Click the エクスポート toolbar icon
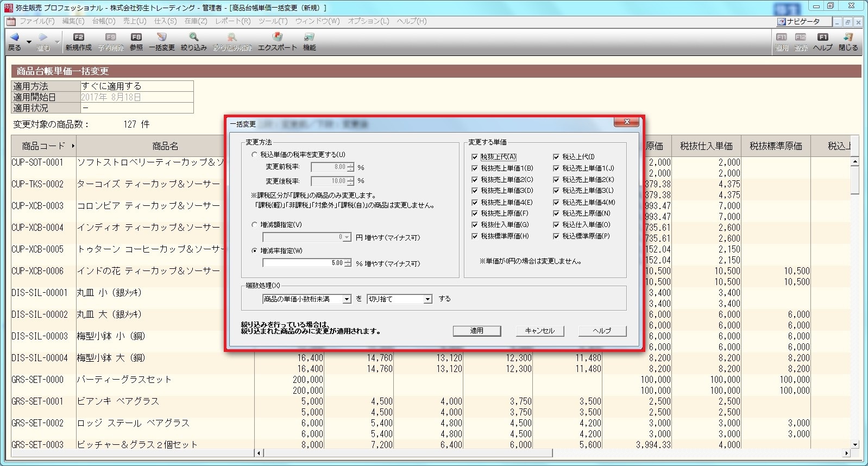 [277, 37]
